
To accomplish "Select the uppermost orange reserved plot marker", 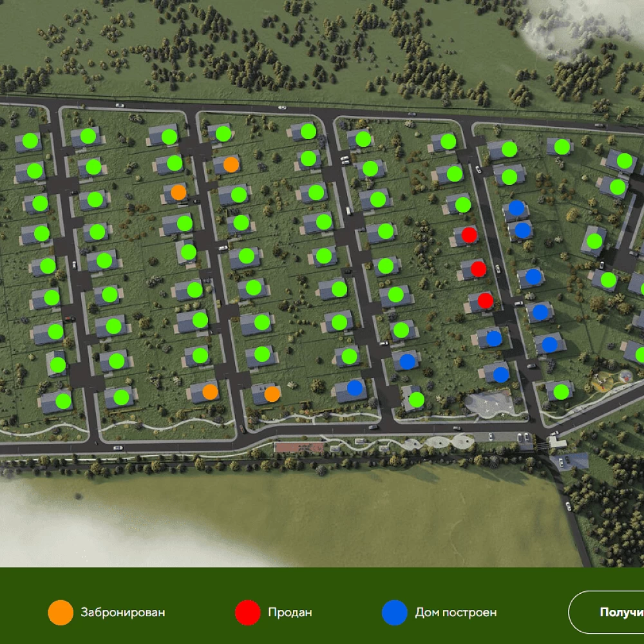I will [231, 165].
